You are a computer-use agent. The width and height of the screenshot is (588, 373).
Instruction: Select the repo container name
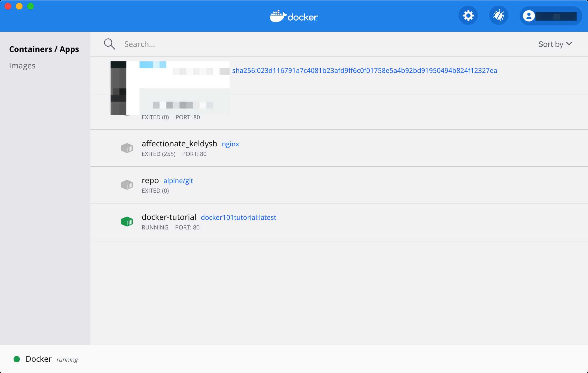pyautogui.click(x=150, y=181)
